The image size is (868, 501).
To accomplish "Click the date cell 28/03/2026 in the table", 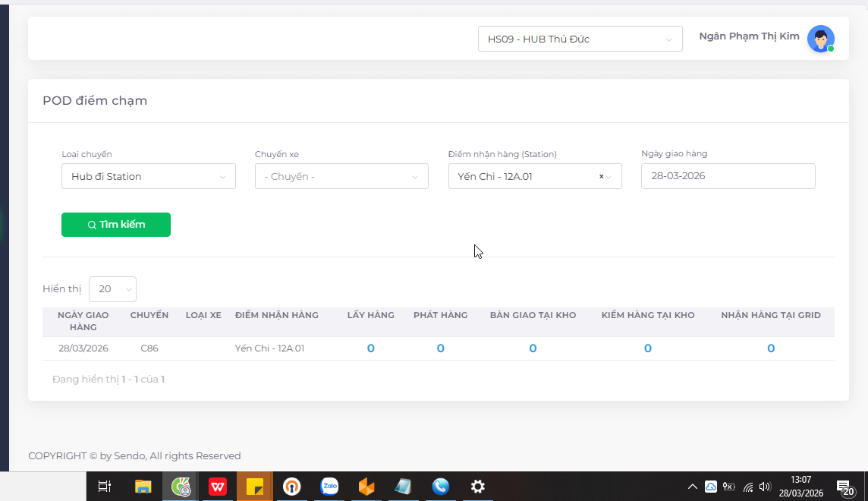I will [x=83, y=348].
